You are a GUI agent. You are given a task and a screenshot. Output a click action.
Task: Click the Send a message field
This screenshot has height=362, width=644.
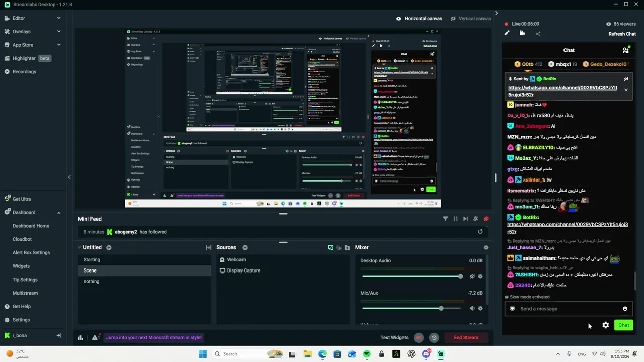point(569,309)
